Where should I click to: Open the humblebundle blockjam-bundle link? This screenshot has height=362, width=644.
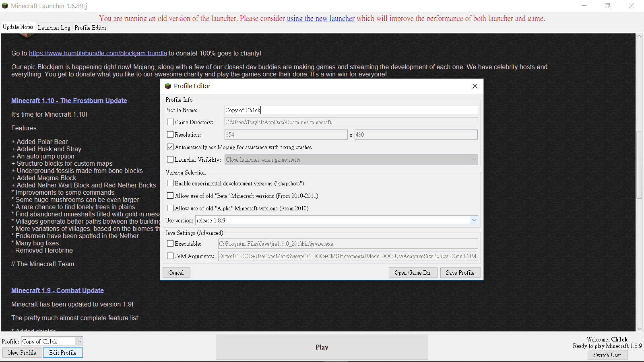tap(98, 53)
